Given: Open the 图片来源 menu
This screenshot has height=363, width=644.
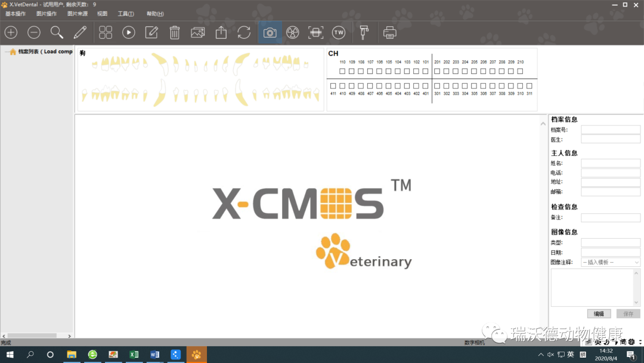Looking at the screenshot, I should 78,14.
